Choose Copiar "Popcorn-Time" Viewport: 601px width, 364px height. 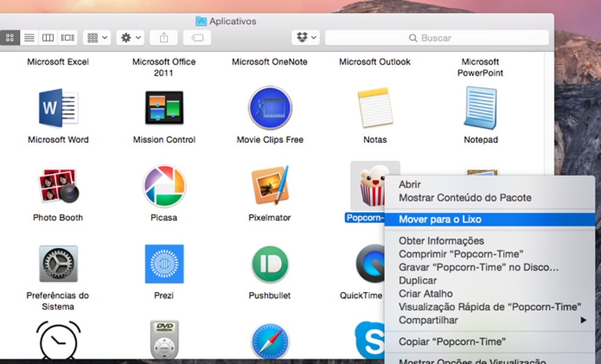point(490,341)
